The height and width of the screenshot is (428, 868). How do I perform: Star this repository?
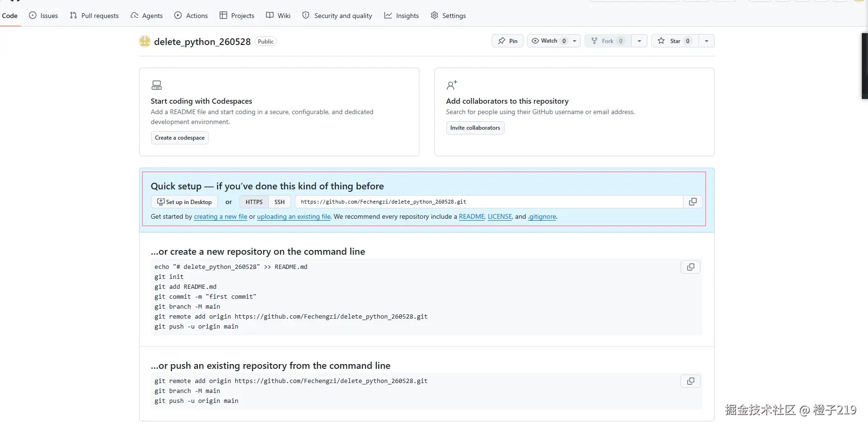[675, 41]
